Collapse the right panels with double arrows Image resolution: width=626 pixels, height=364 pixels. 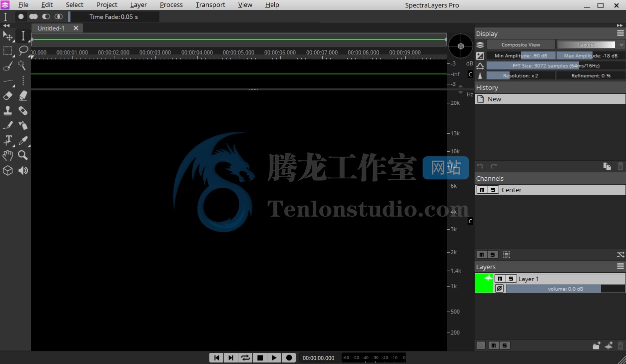pyautogui.click(x=621, y=25)
